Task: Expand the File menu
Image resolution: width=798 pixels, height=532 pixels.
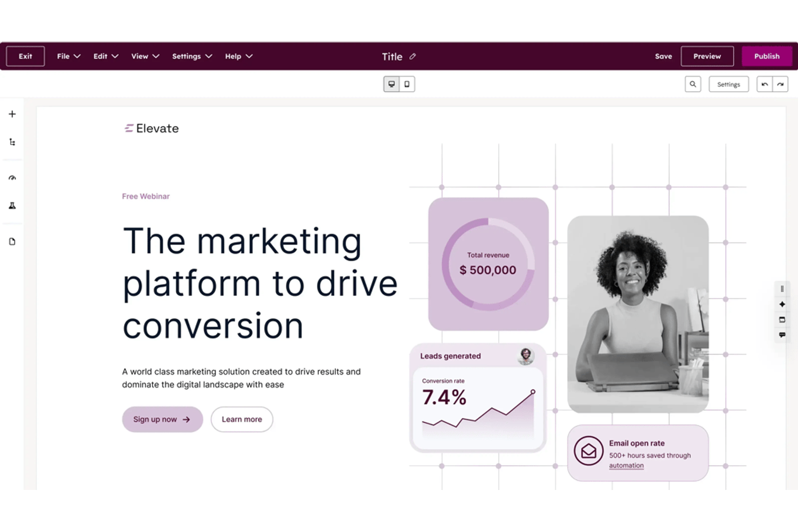Action: (68, 56)
